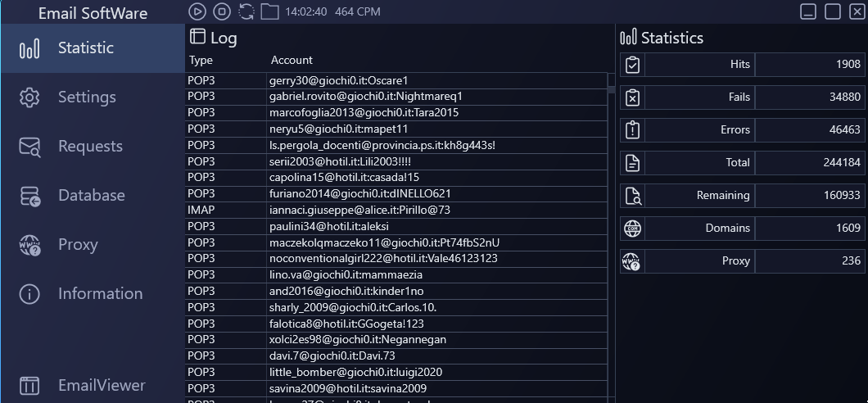Image resolution: width=868 pixels, height=403 pixels.
Task: Click the Proxy globe icon in Statistics panel
Action: [632, 261]
